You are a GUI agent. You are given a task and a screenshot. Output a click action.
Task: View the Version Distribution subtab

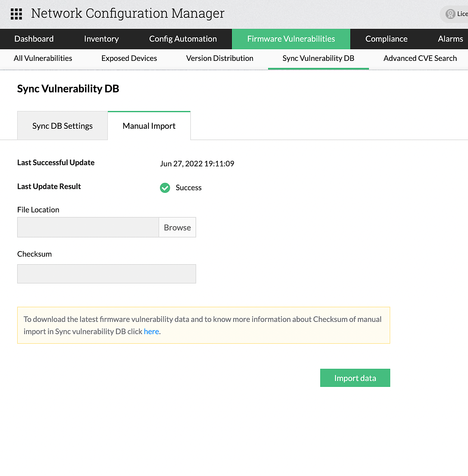tap(220, 58)
